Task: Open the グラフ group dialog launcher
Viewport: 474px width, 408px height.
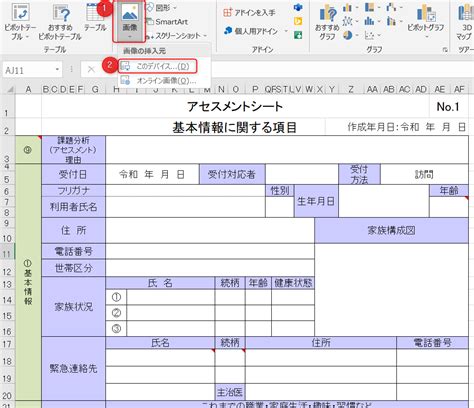Action: pyautogui.click(x=445, y=50)
